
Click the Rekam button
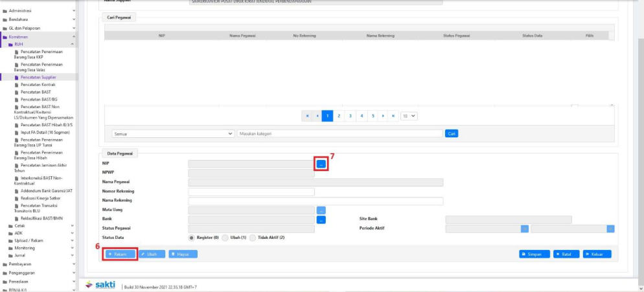tap(121, 254)
